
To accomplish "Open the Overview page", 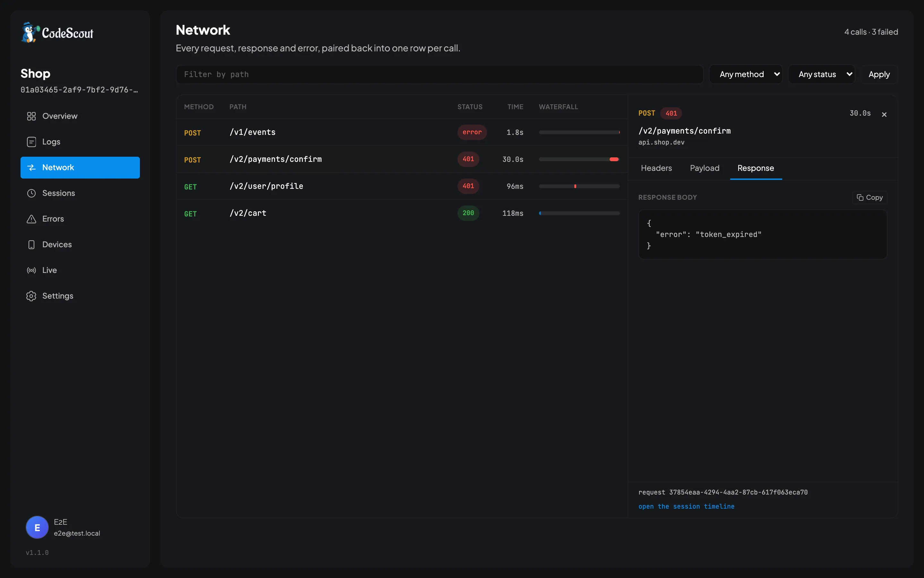I will coord(80,116).
